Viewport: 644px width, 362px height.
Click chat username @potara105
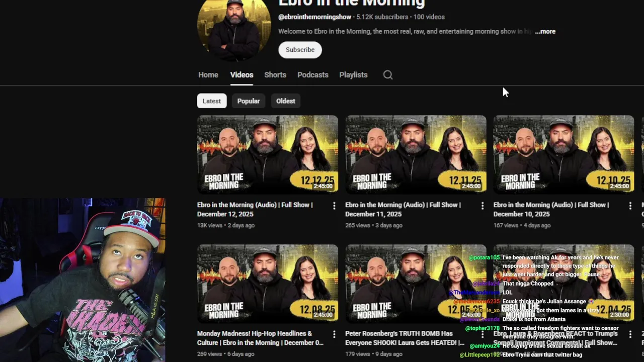(x=484, y=257)
